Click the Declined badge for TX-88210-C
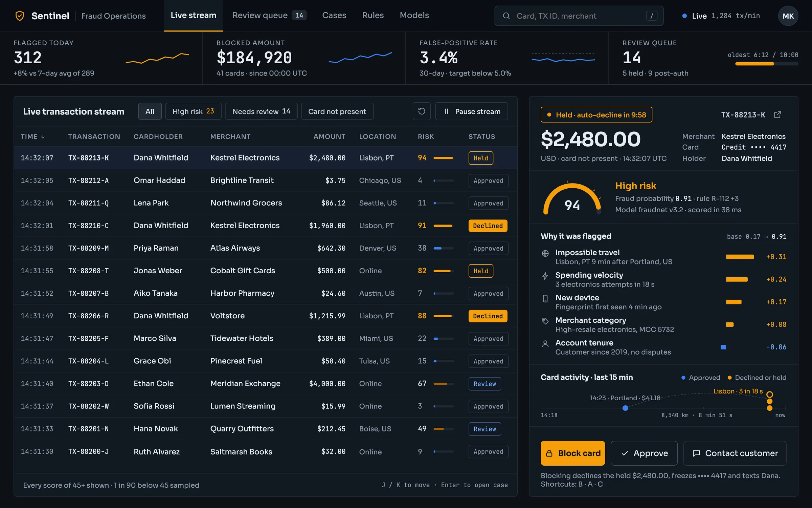812x508 pixels. (x=488, y=226)
